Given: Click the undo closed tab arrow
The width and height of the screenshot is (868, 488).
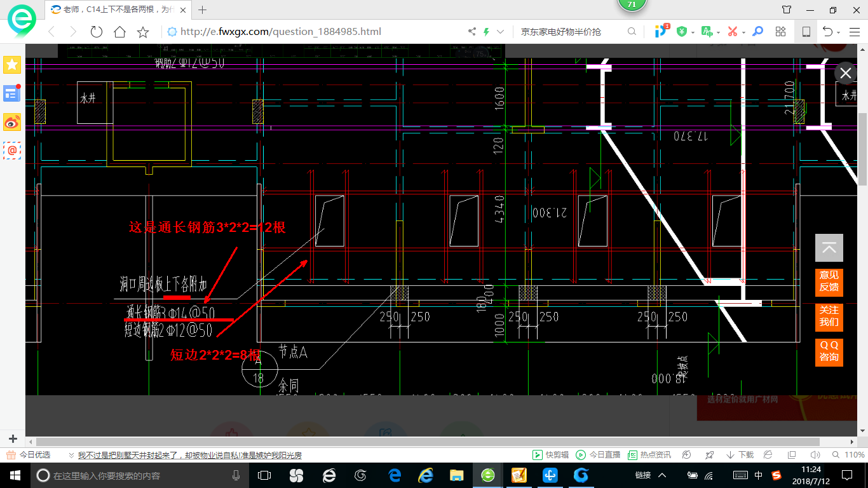Looking at the screenshot, I should [x=827, y=32].
